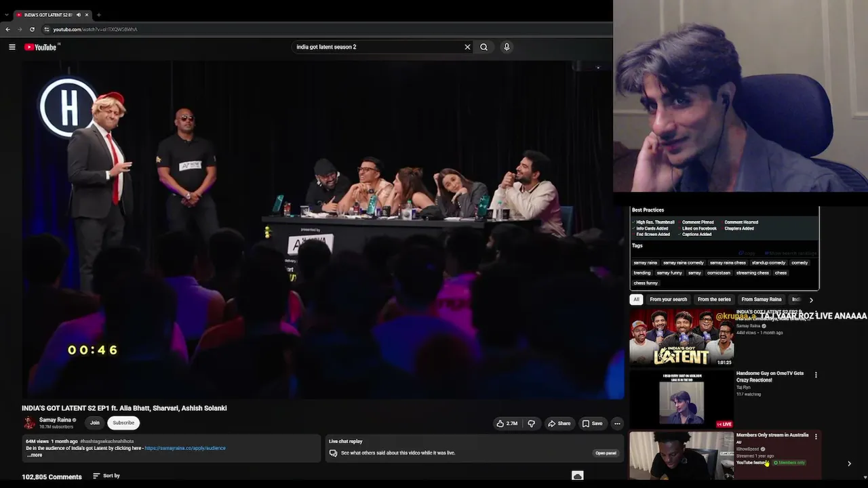Viewport: 868px width, 488px height.
Task: Expand the description with ...more
Action: point(35,455)
